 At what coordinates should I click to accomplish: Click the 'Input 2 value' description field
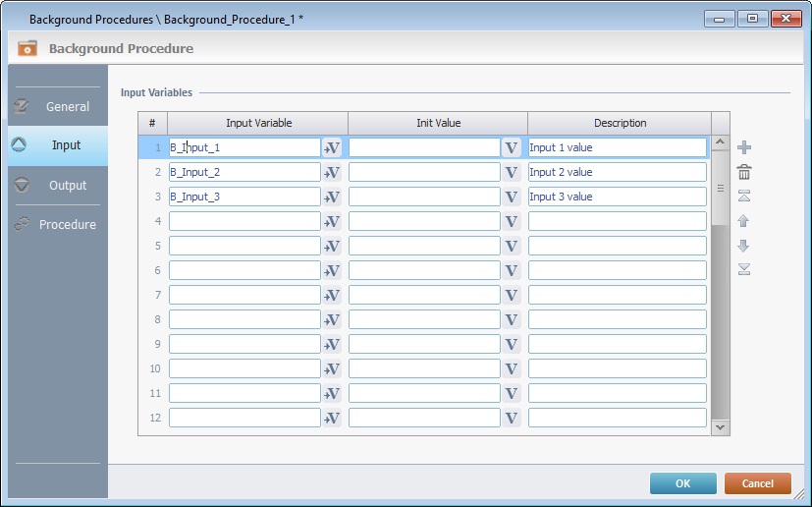pyautogui.click(x=617, y=172)
